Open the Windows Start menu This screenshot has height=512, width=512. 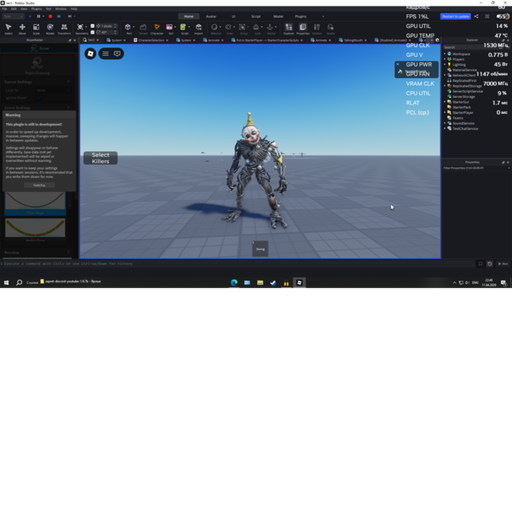tap(6, 283)
